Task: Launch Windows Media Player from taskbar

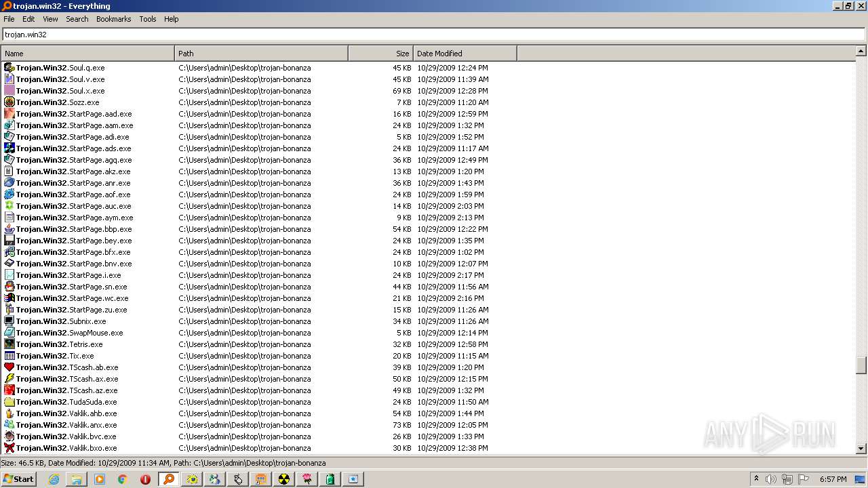Action: [100, 479]
